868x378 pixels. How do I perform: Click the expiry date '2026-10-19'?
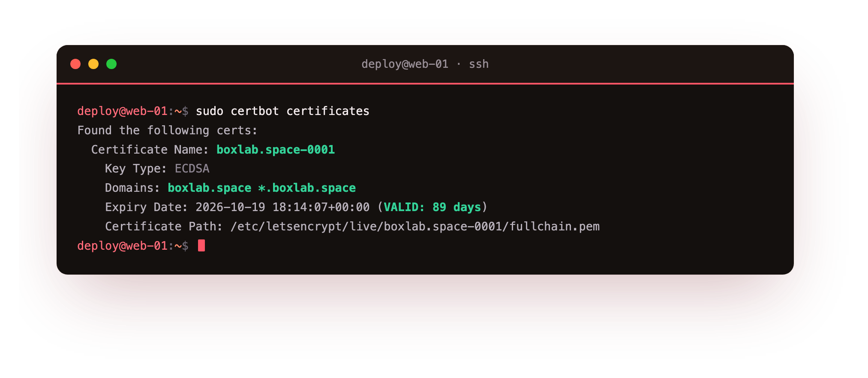230,207
